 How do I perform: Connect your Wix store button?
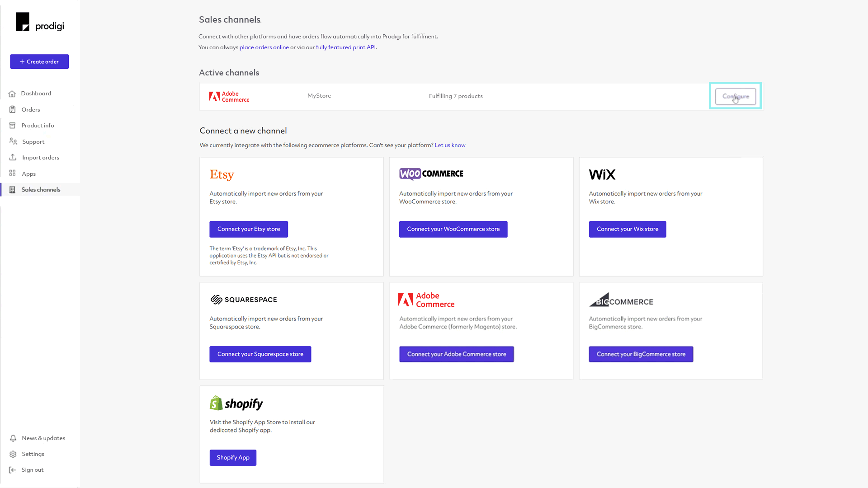[x=627, y=229]
